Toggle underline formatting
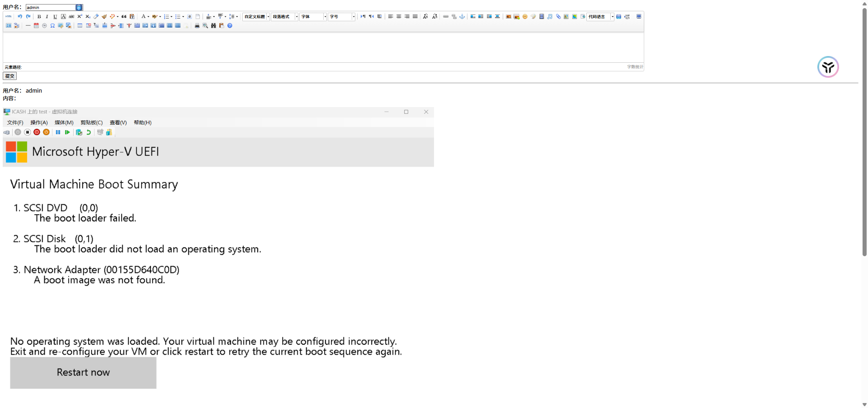The width and height of the screenshot is (868, 408). click(x=55, y=16)
